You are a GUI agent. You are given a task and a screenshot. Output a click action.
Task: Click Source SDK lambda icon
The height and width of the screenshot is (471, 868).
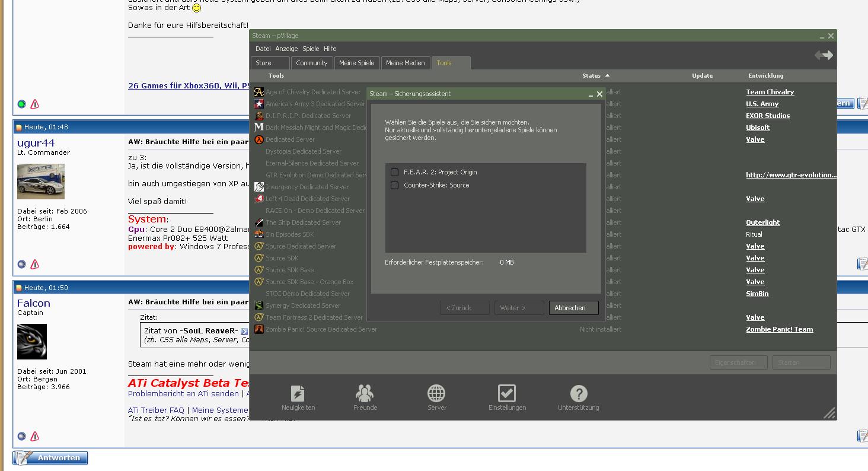(x=259, y=258)
